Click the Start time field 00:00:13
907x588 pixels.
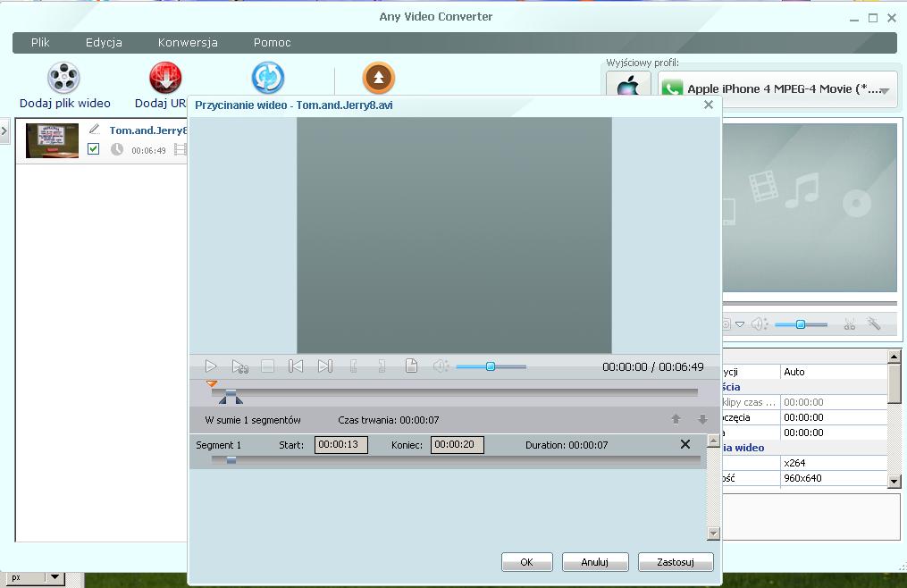click(341, 444)
